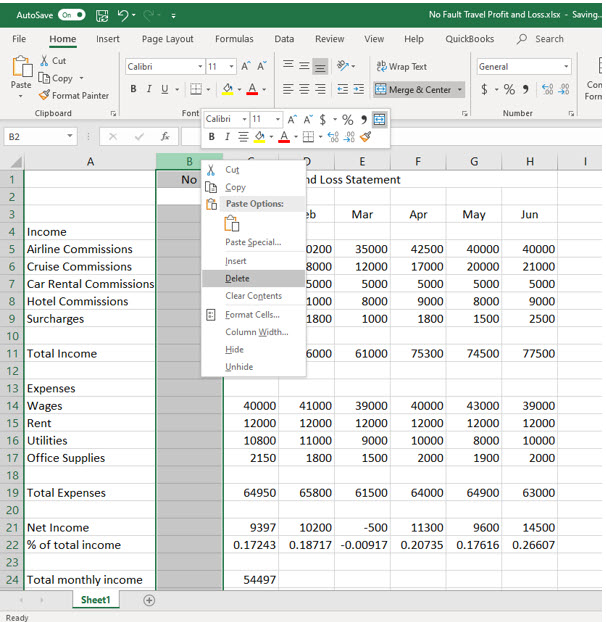Select Clear Contents in context menu
This screenshot has height=622, width=606.
[254, 296]
